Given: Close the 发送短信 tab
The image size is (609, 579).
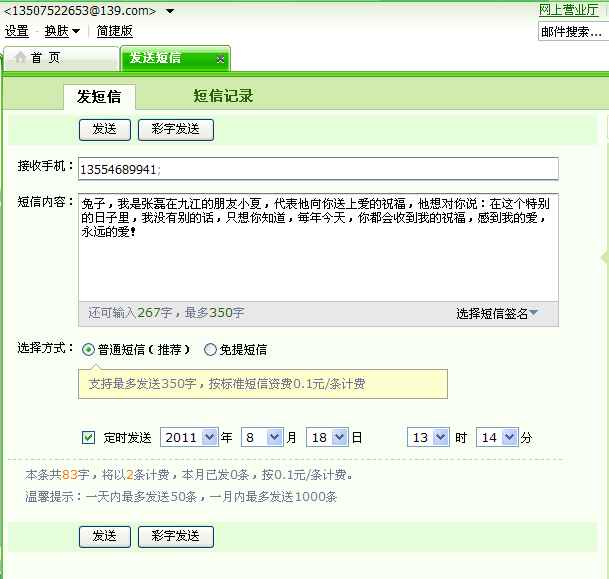Looking at the screenshot, I should (x=220, y=59).
